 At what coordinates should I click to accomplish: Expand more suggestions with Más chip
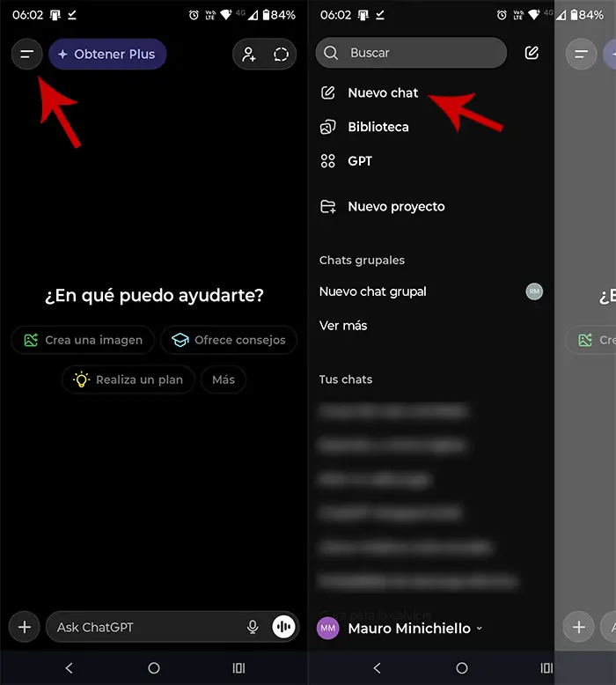224,379
